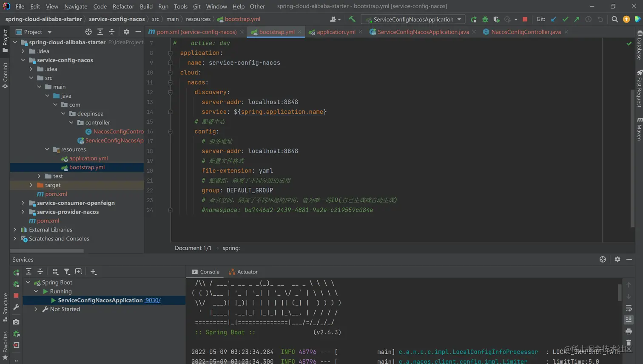Start debugging with the toolbar bug icon

(485, 19)
